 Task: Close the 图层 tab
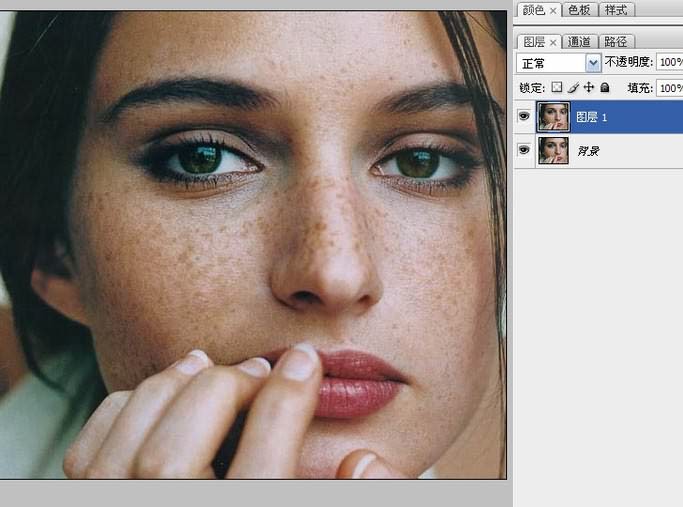[553, 43]
